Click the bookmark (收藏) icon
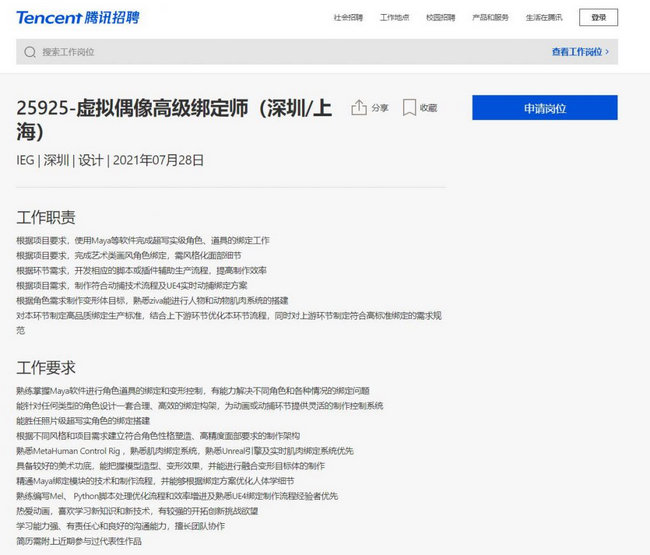Viewport: 650px width, 555px height. 409,107
